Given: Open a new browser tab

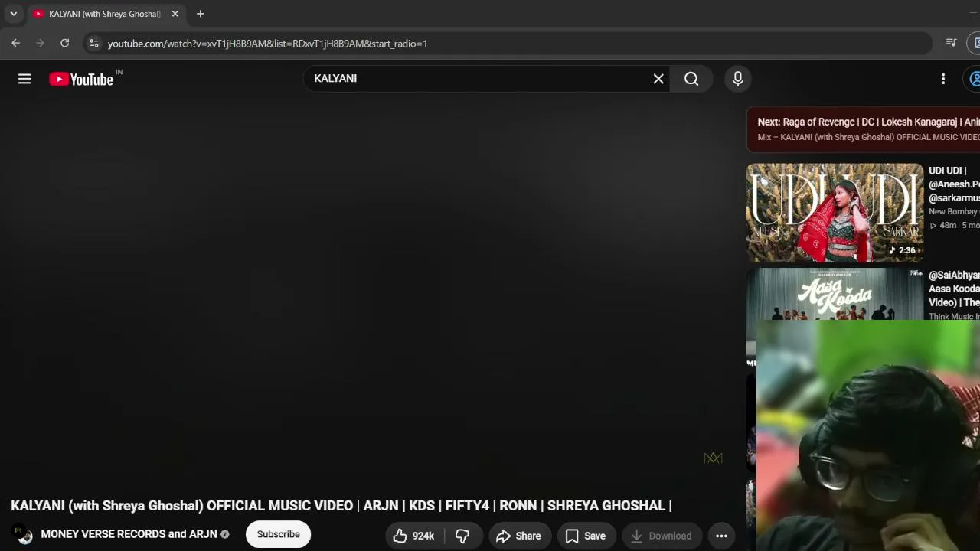Looking at the screenshot, I should tap(200, 14).
